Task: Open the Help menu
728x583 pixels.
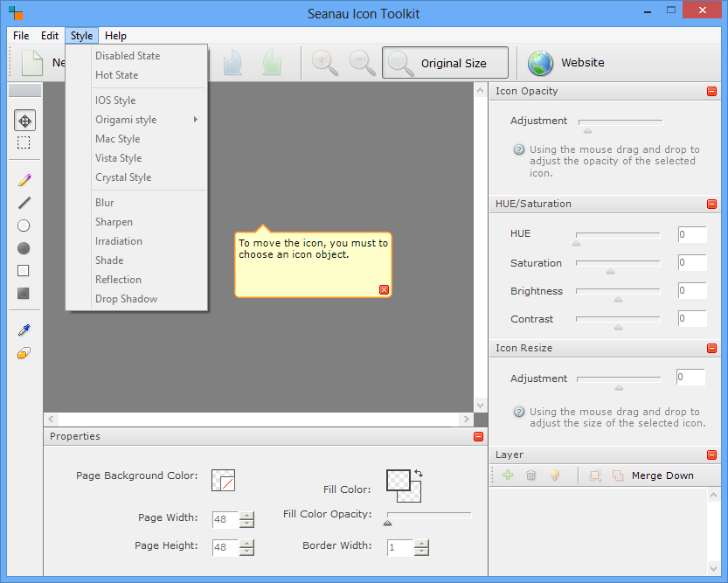Action: 115,36
